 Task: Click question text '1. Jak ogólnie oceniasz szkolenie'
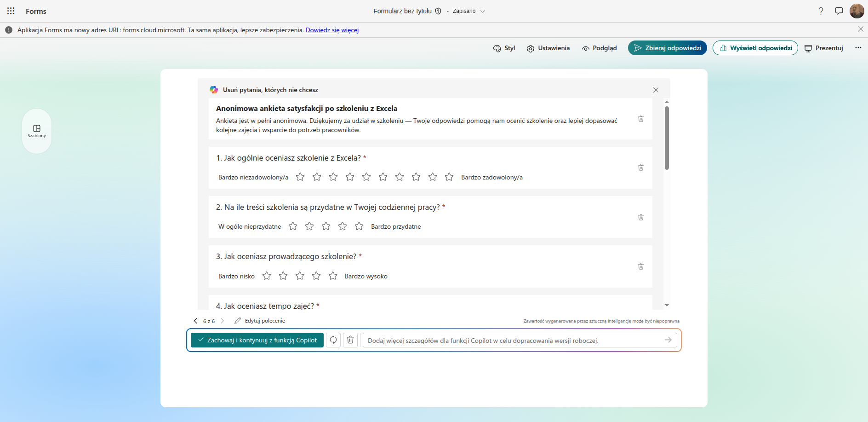point(288,158)
